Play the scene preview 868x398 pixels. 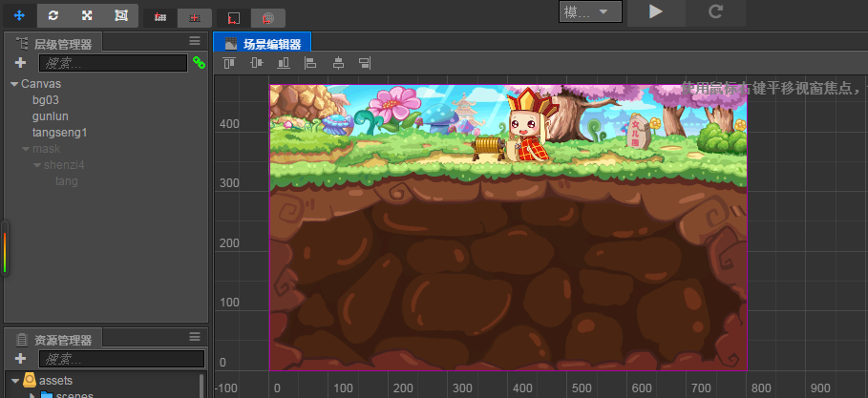tap(656, 11)
